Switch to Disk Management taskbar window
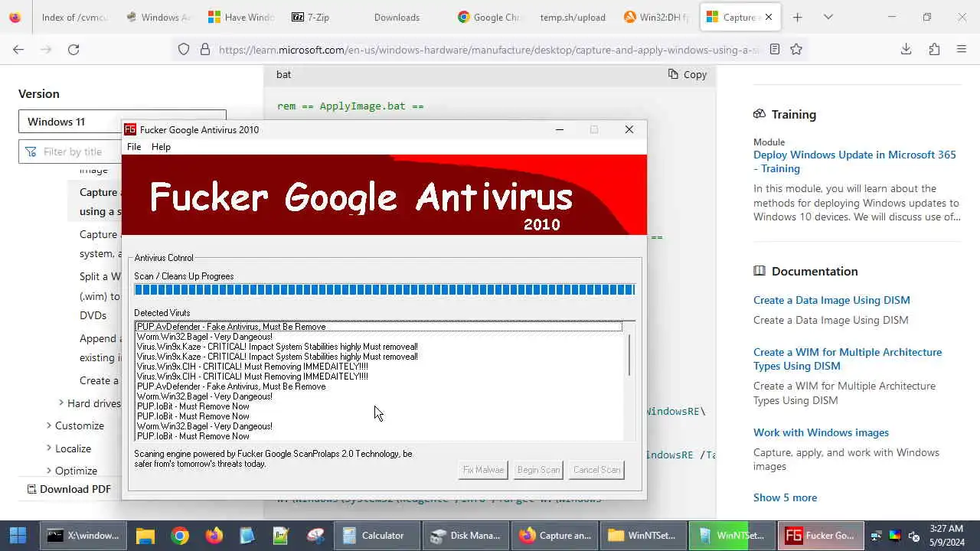Viewport: 980px width, 551px height. pos(465,536)
